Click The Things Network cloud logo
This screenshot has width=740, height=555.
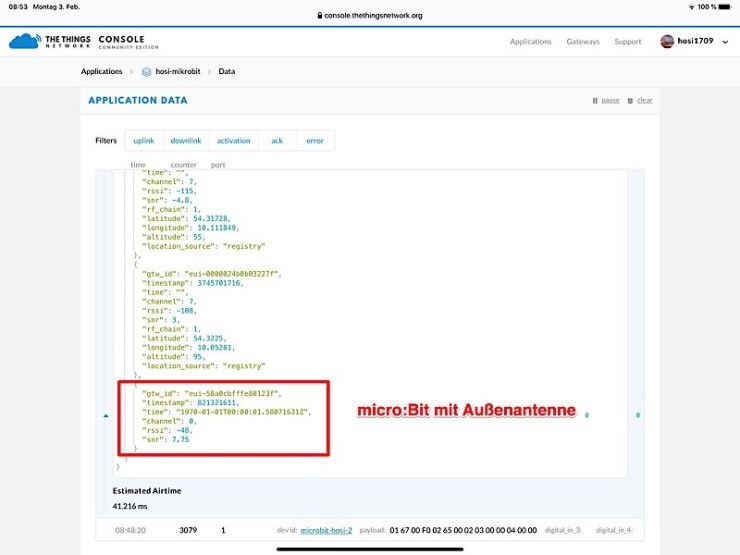coord(24,41)
